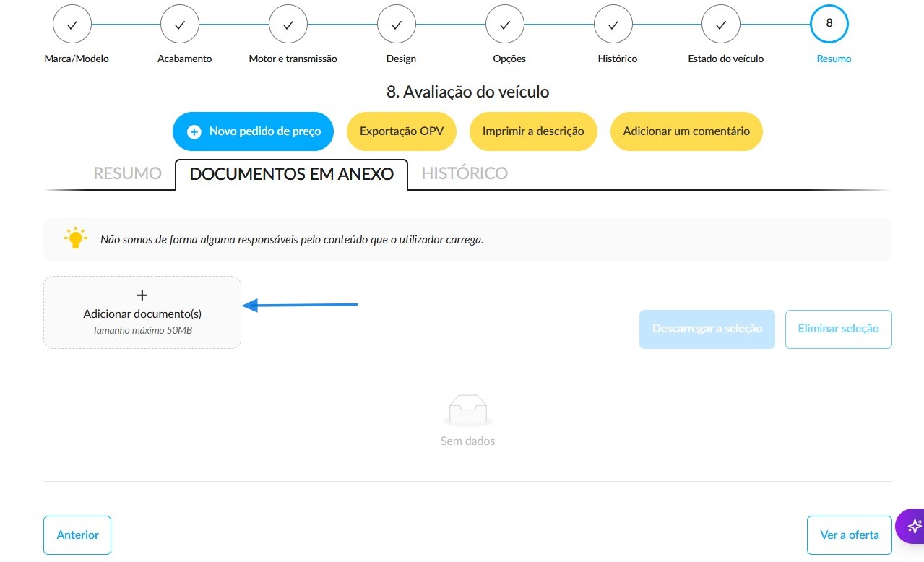Click the Histórico step checkmark circle

pyautogui.click(x=613, y=24)
